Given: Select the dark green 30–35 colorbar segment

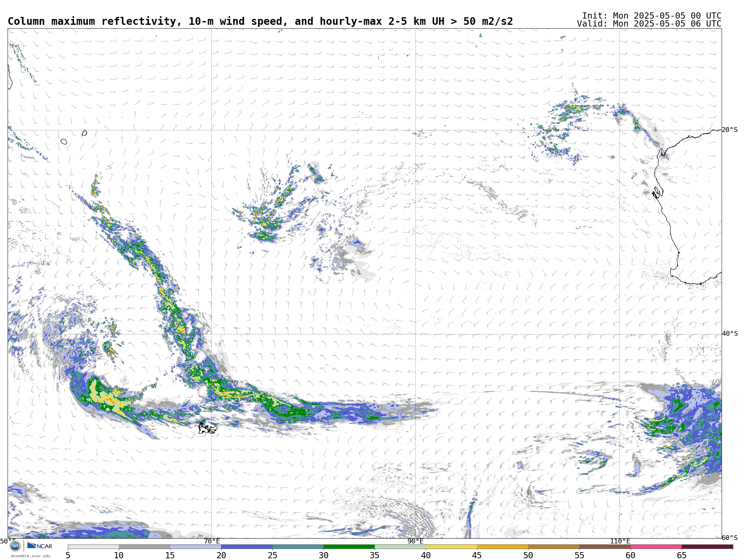Looking at the screenshot, I should point(349,547).
